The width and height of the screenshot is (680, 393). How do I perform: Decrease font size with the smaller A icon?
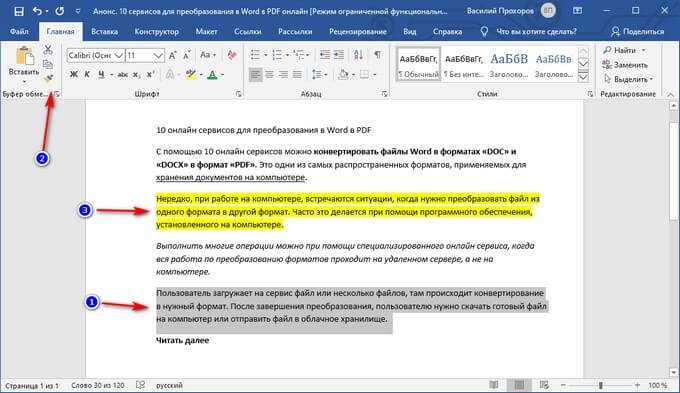(x=186, y=56)
